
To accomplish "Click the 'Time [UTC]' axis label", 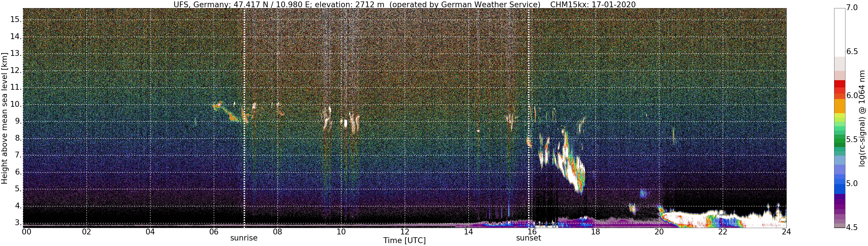I will point(404,241).
